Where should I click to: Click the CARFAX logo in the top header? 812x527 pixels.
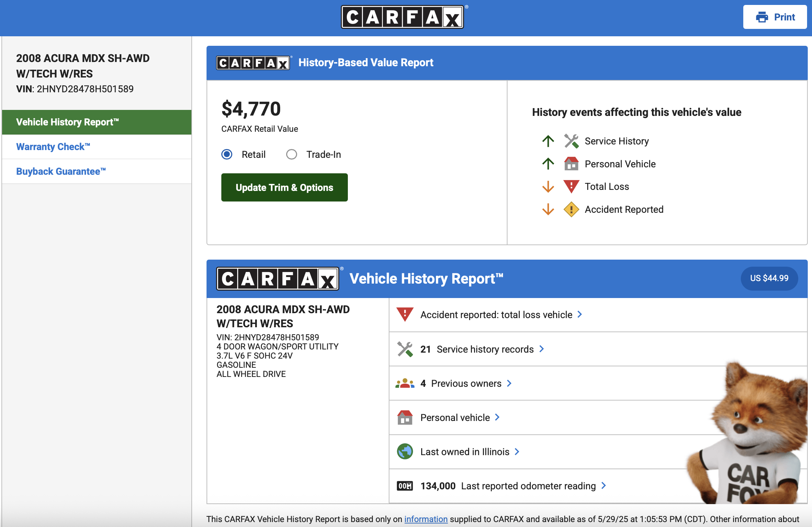402,17
